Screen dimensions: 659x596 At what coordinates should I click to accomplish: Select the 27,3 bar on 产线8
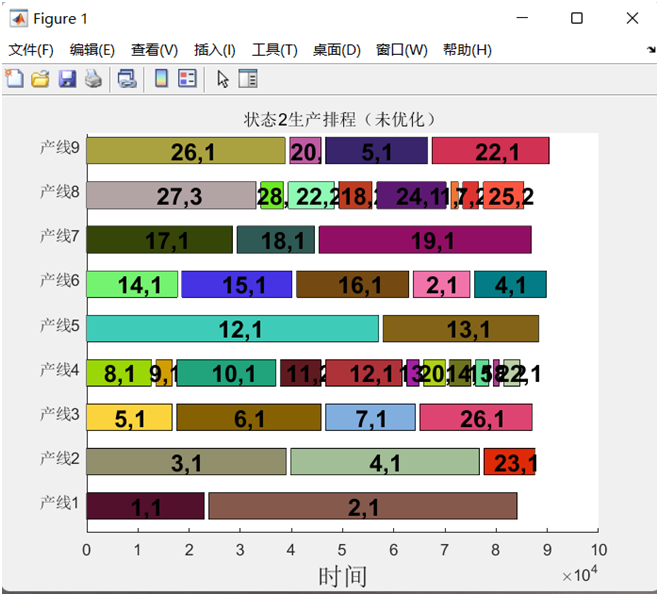171,195
